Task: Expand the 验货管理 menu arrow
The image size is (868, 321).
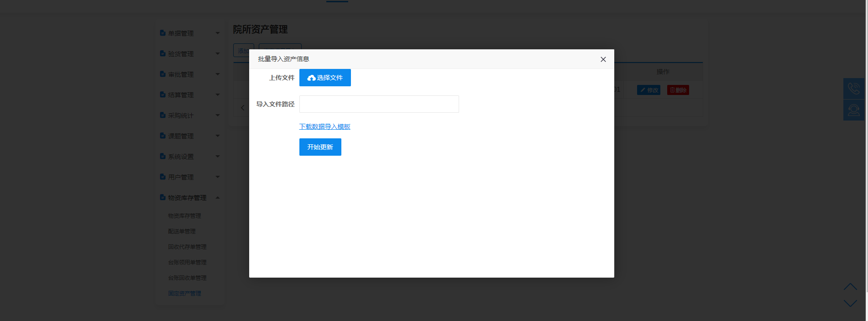Action: 218,54
